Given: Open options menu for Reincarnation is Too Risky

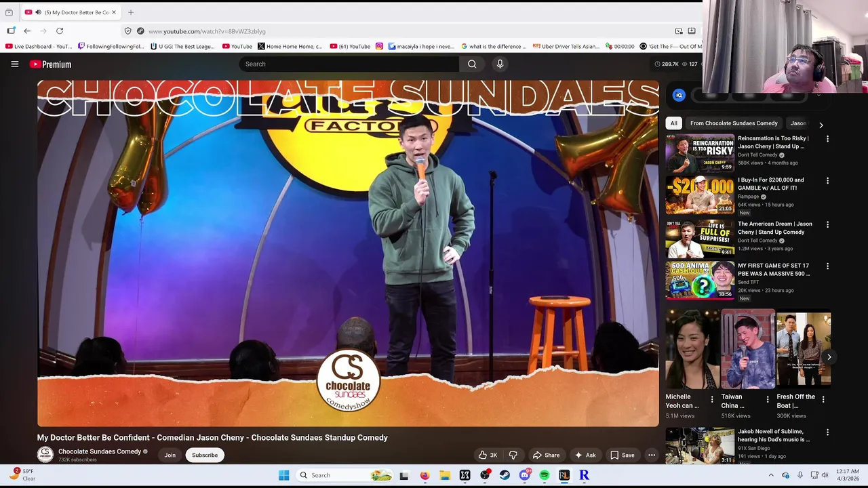Looking at the screenshot, I should pos(827,139).
